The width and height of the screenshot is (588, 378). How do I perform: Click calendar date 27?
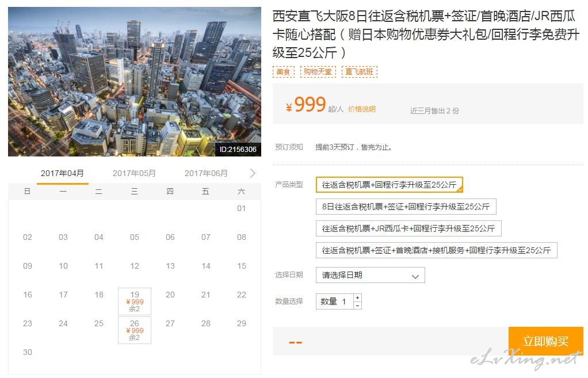click(x=170, y=323)
